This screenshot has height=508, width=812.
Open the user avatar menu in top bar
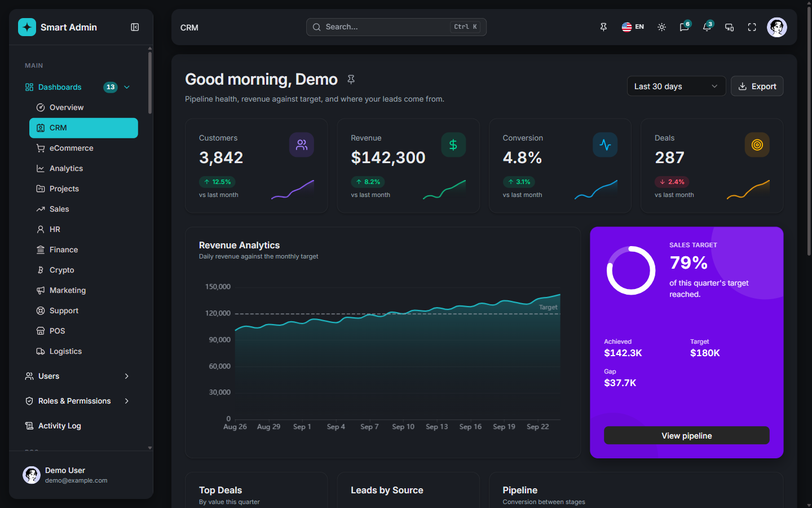click(x=777, y=27)
